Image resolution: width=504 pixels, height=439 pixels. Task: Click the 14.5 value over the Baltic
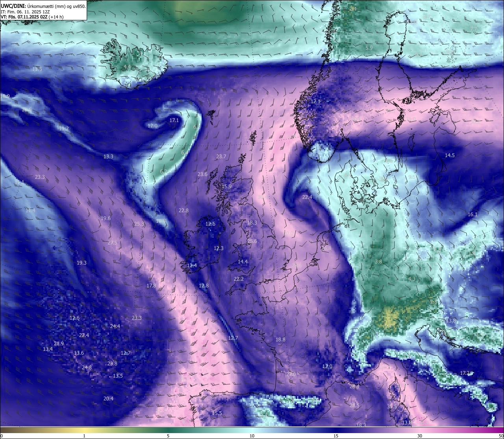tap(450, 155)
